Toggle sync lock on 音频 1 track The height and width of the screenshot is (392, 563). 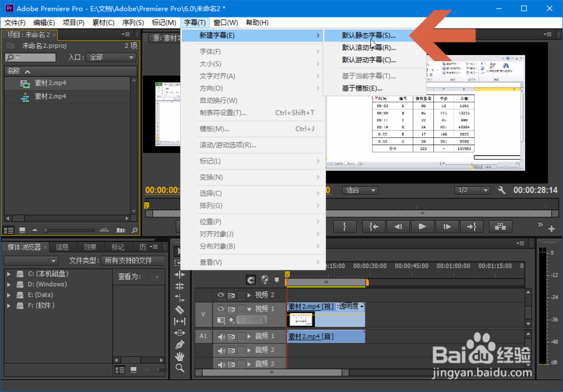pyautogui.click(x=231, y=336)
